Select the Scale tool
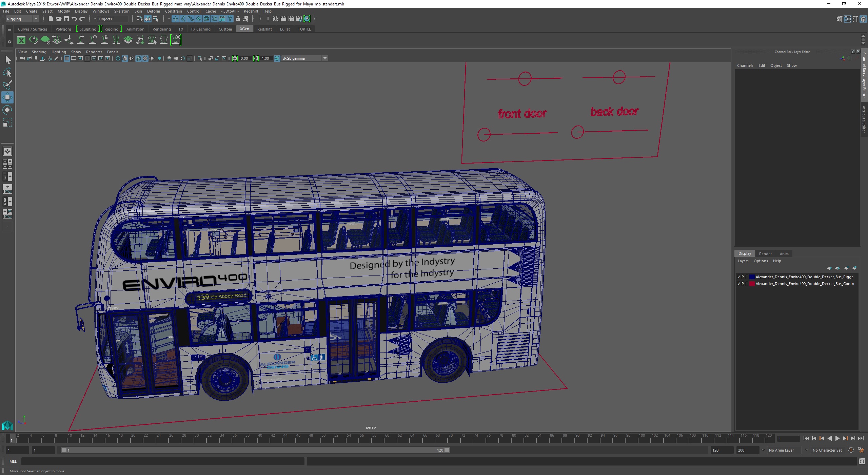The image size is (868, 475). [7, 122]
